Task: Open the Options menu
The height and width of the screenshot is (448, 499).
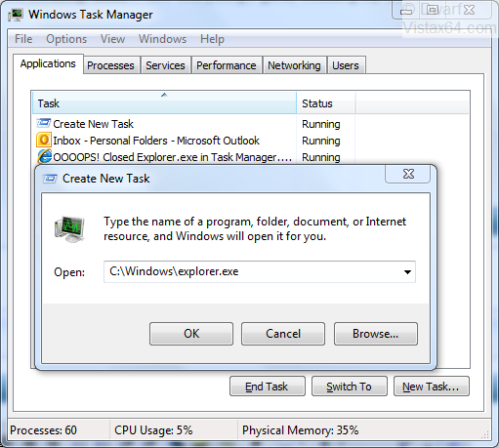Action: click(x=66, y=39)
